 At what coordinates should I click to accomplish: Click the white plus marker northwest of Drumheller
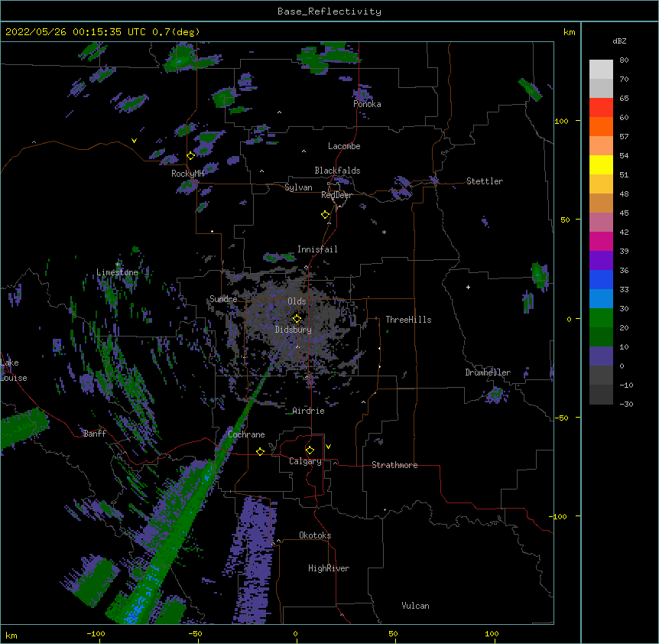(x=468, y=287)
